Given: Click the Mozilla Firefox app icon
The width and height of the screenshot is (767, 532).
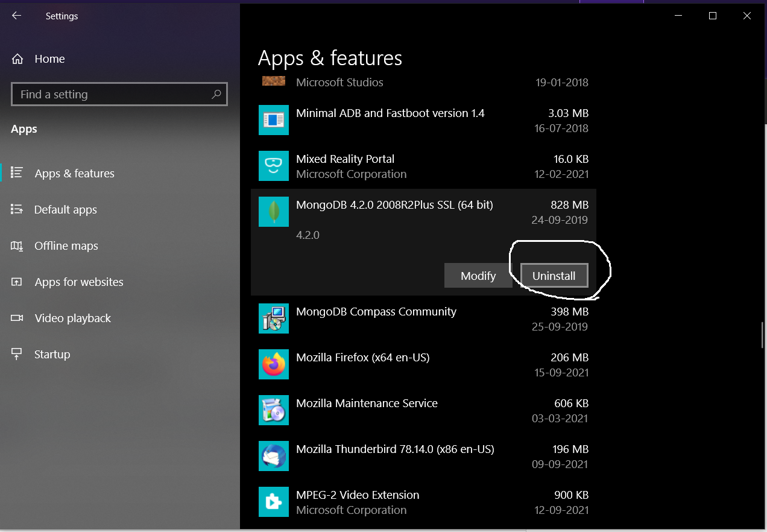Looking at the screenshot, I should pos(274,364).
